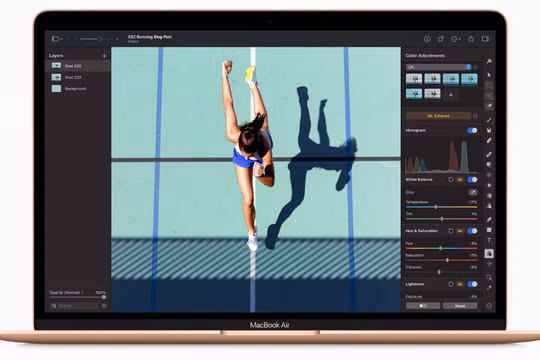This screenshot has height=360, width=540.
Task: Select the Repair bandage tool
Action: pyautogui.click(x=489, y=154)
